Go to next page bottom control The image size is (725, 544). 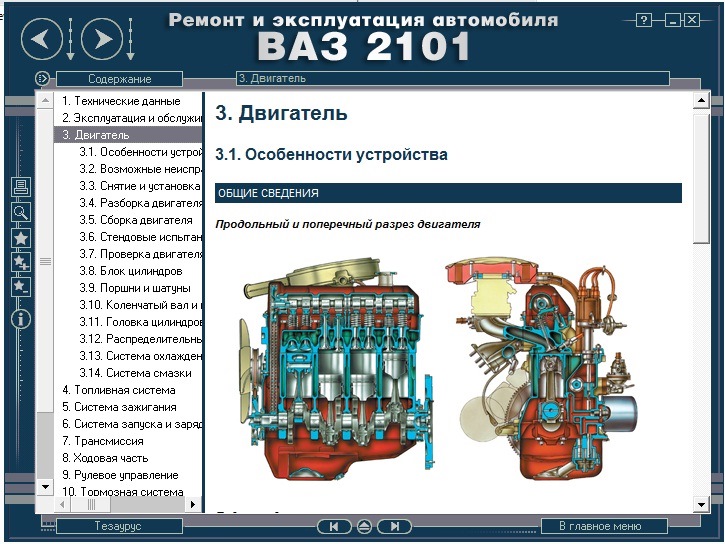[394, 526]
